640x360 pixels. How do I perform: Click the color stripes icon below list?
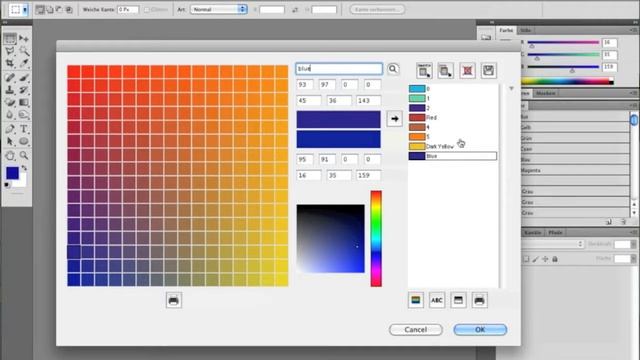pos(416,300)
